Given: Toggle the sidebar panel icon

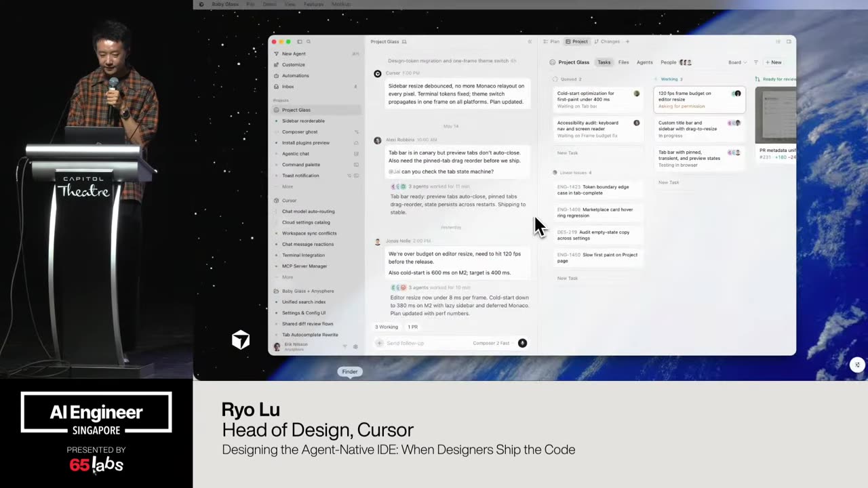Looking at the screenshot, I should click(x=299, y=42).
